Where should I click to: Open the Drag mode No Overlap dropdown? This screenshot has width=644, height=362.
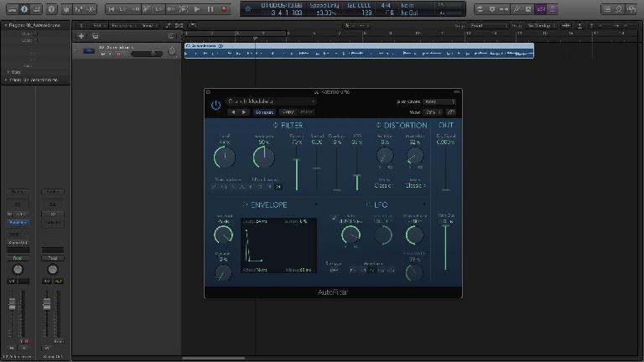coord(541,25)
